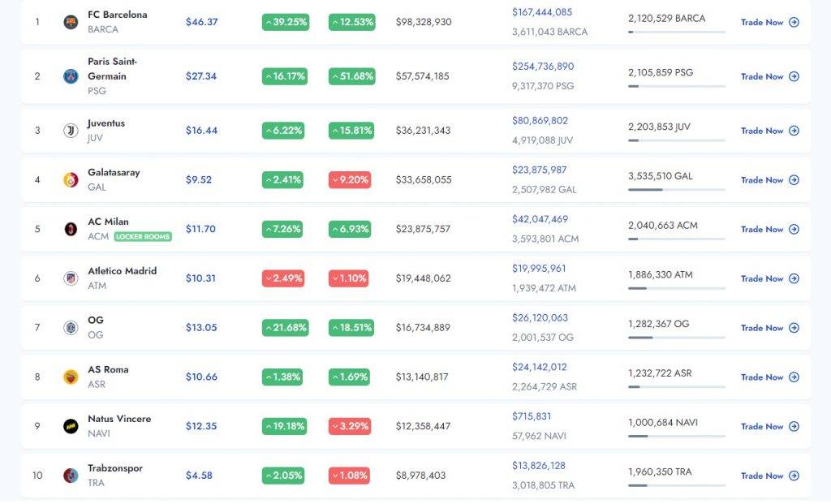Click the AC Milan club logo
The width and height of the screenshot is (831, 504).
pyautogui.click(x=71, y=229)
